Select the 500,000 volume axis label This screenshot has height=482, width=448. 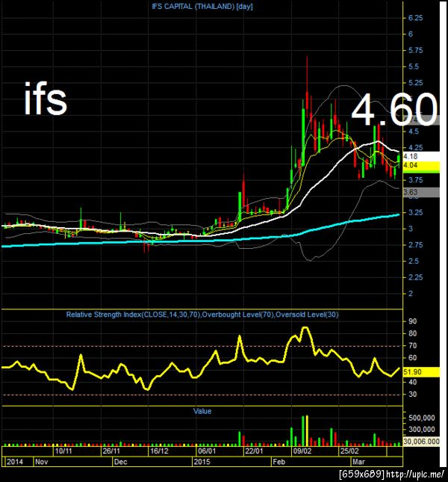pos(422,418)
